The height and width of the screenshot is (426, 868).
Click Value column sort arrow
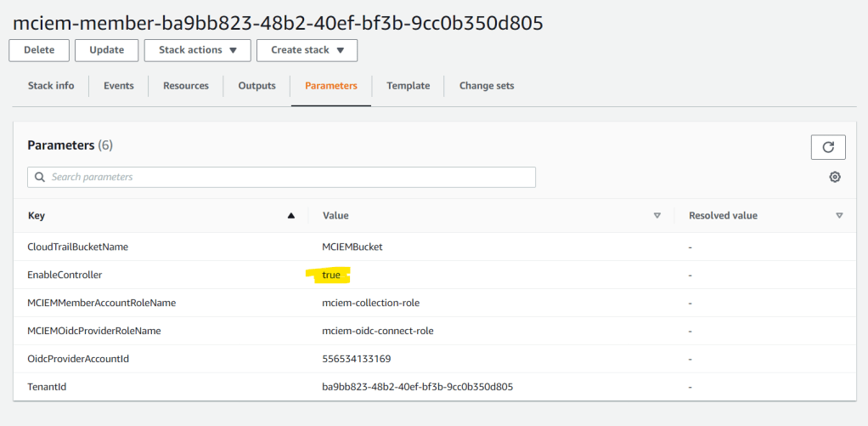click(x=657, y=216)
